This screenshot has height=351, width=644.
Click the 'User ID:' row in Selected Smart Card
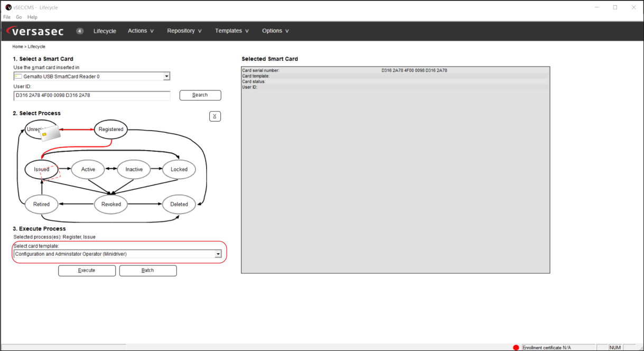(395, 87)
